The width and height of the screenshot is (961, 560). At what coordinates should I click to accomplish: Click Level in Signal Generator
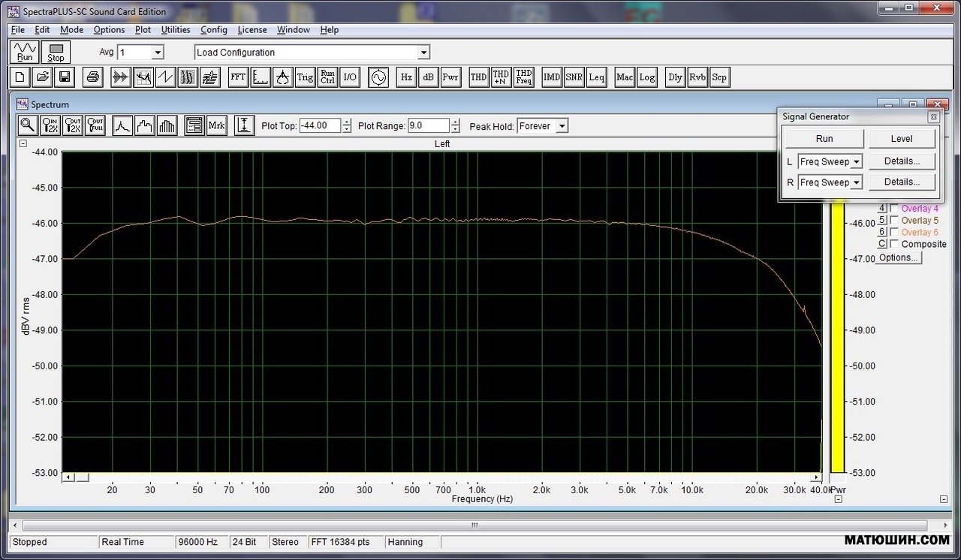coord(902,139)
